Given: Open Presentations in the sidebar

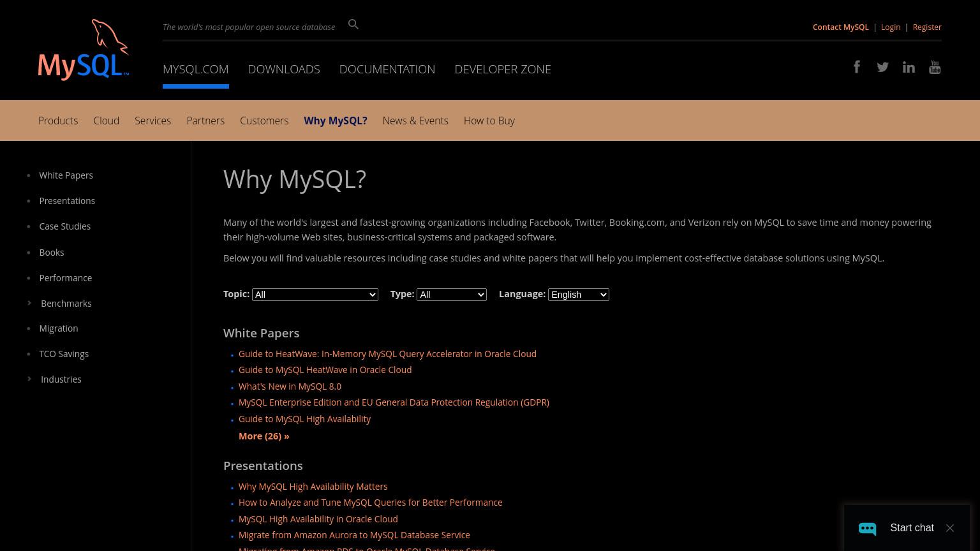Looking at the screenshot, I should 67,201.
